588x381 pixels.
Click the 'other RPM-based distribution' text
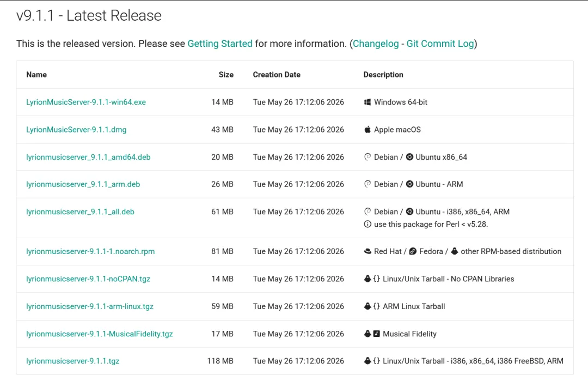coord(511,251)
